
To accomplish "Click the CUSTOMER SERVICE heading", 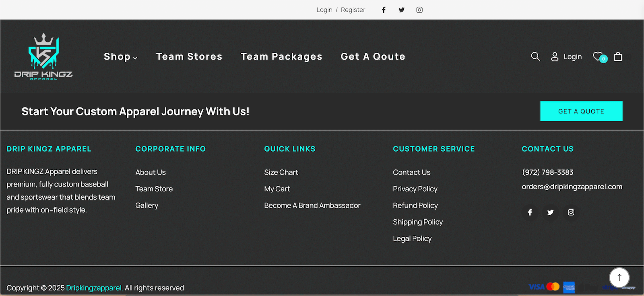I will tap(434, 149).
